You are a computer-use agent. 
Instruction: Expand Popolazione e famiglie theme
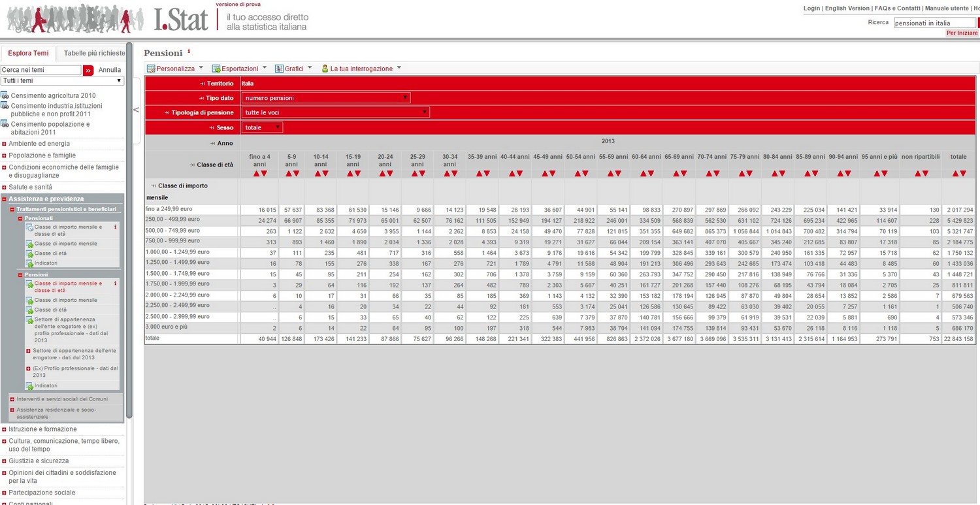tap(4, 155)
